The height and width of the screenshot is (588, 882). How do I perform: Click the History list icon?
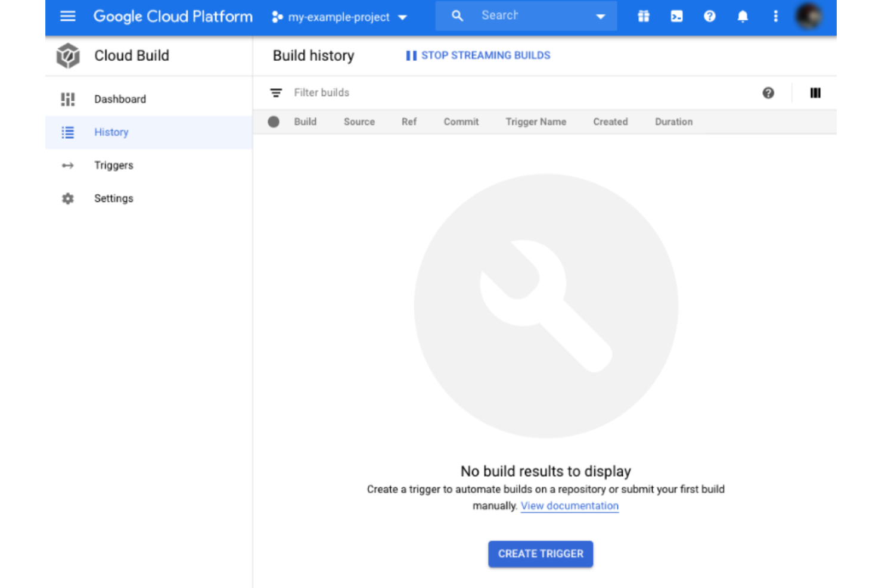pyautogui.click(x=68, y=132)
